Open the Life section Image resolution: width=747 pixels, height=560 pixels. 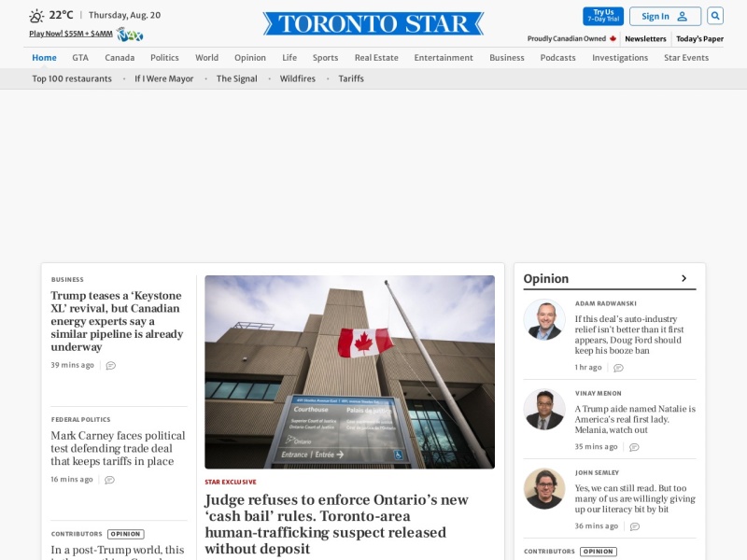289,58
